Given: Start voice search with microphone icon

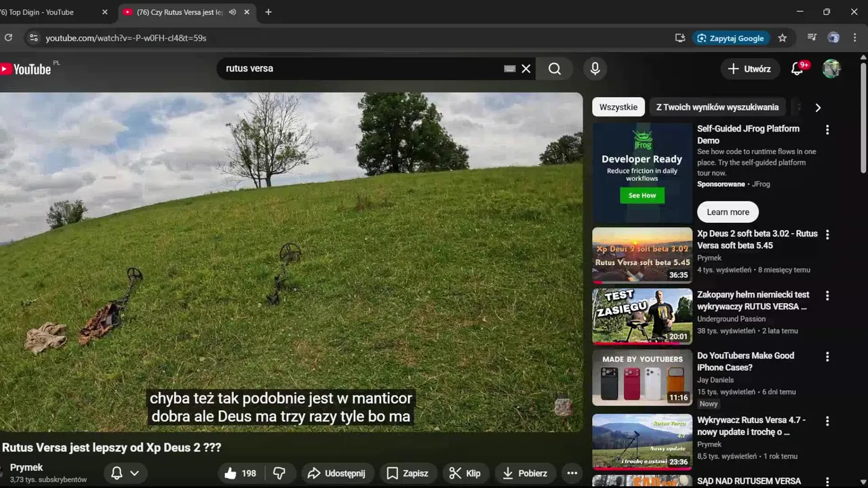Looking at the screenshot, I should pyautogui.click(x=595, y=68).
